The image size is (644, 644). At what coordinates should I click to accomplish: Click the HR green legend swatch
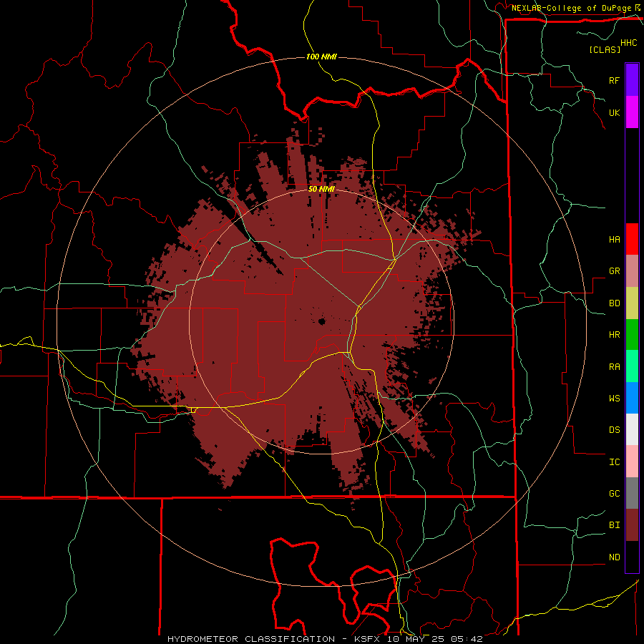click(632, 334)
